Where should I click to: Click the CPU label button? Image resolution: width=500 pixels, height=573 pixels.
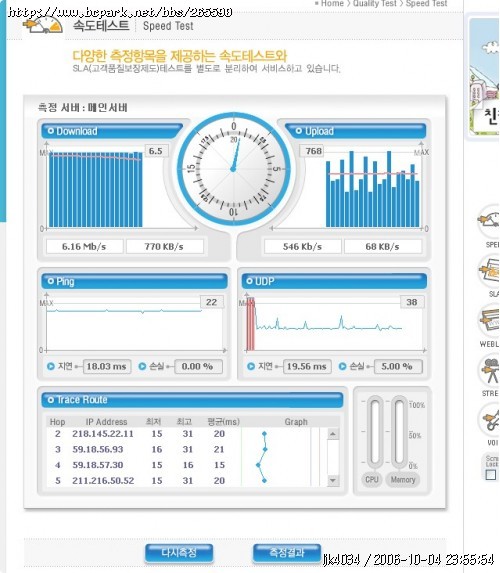(372, 479)
